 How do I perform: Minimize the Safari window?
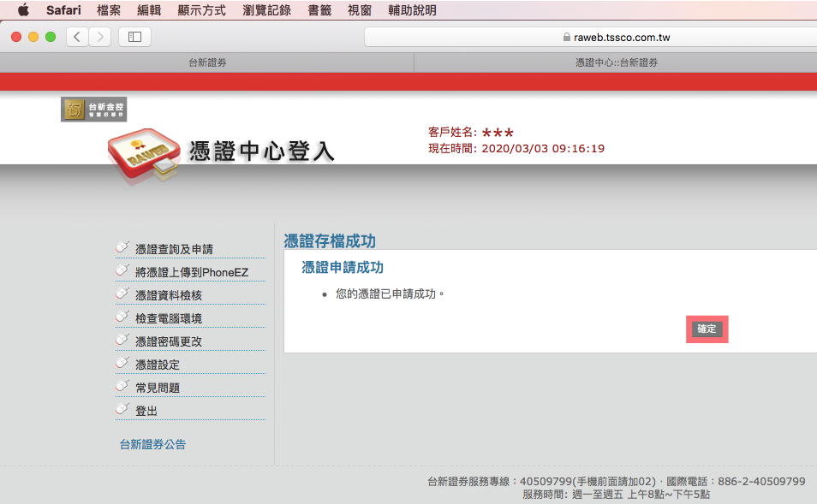(x=33, y=37)
